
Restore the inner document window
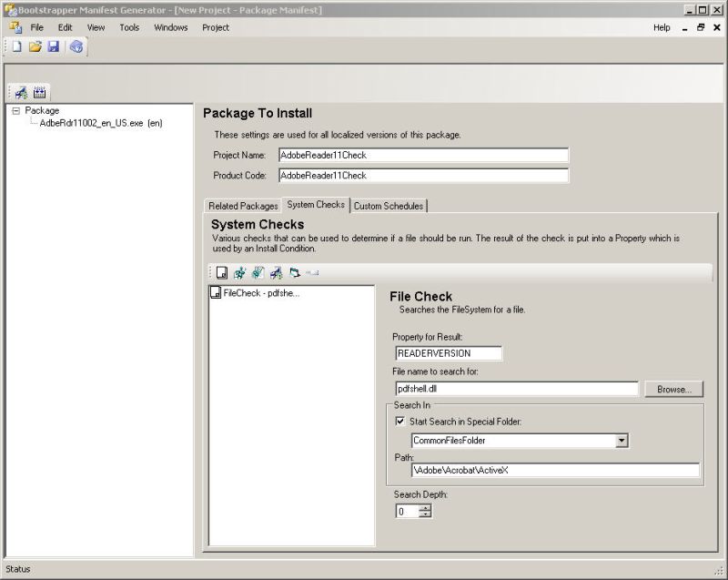[701, 27]
